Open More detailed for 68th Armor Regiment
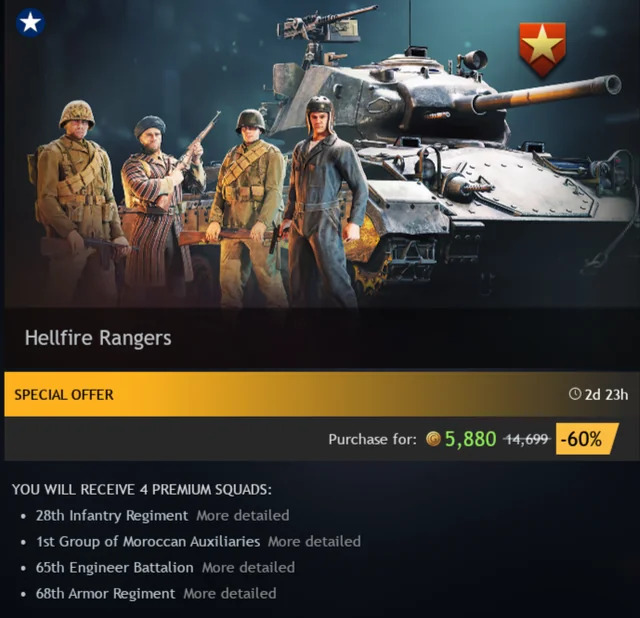Image resolution: width=640 pixels, height=618 pixels. click(x=230, y=594)
